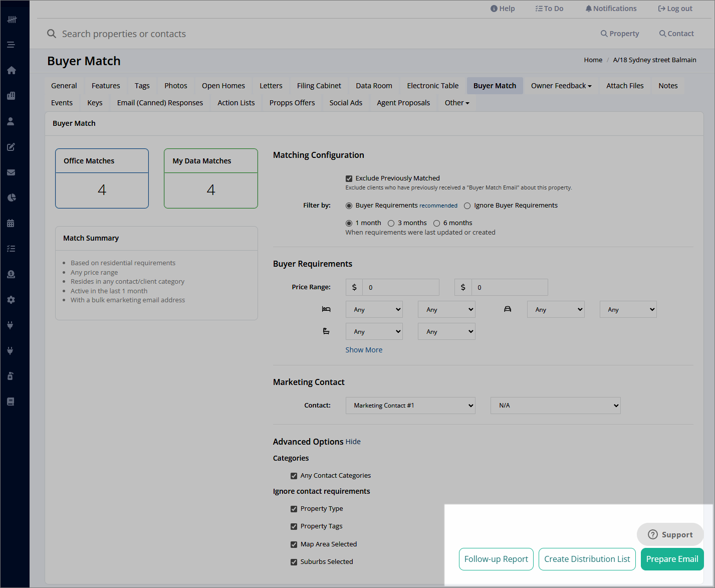Click the Office Matches count card
Image resolution: width=715 pixels, height=588 pixels.
click(x=102, y=178)
